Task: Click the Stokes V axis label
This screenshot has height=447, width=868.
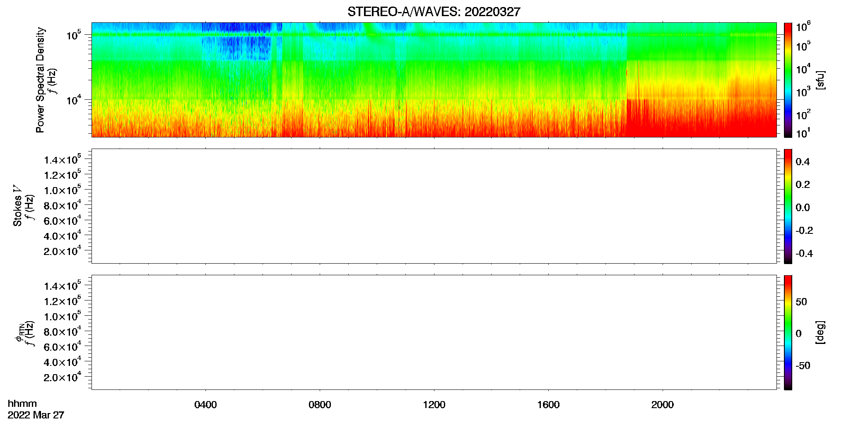Action: (18, 206)
